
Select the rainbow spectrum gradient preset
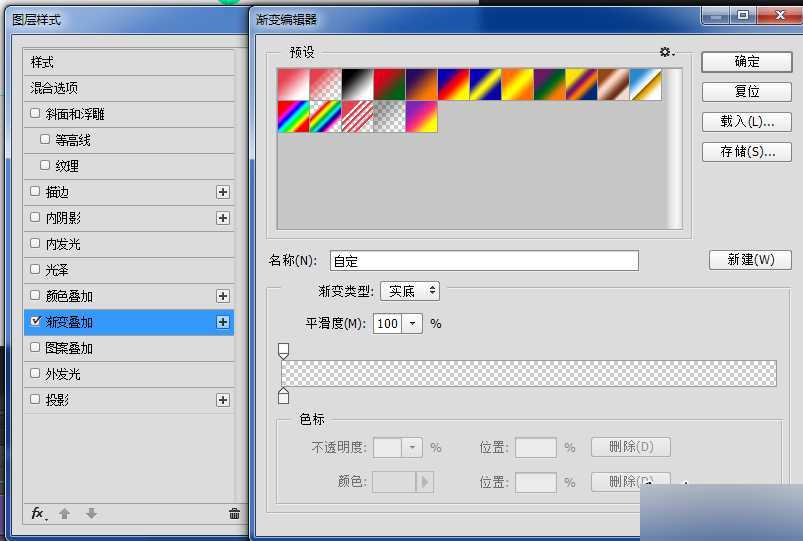coord(293,117)
